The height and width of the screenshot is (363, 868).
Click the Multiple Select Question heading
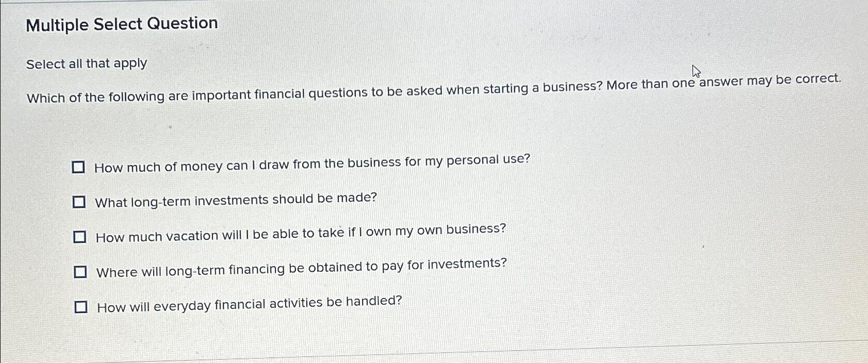tap(121, 24)
